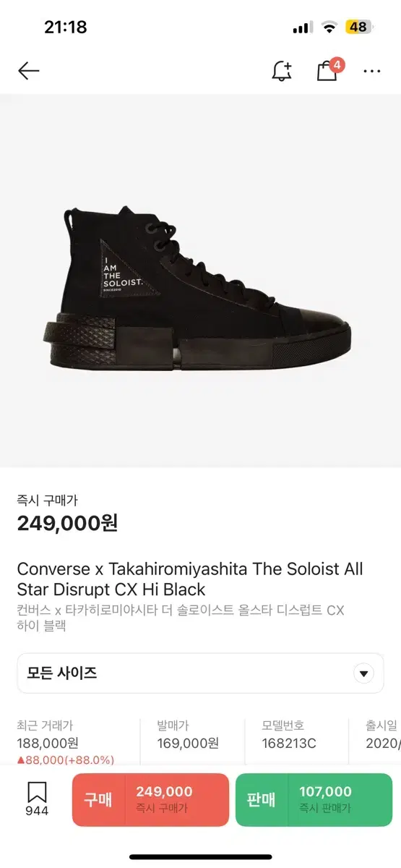Tap the battery indicator in status bar
This screenshot has width=401, height=868.
point(357,27)
